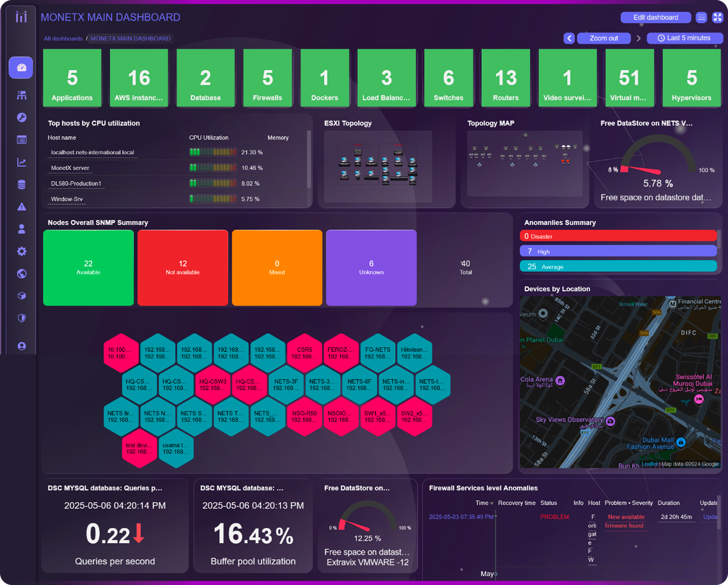Open the 1 Video surveillance tile
The height and width of the screenshot is (585, 728).
pyautogui.click(x=567, y=78)
